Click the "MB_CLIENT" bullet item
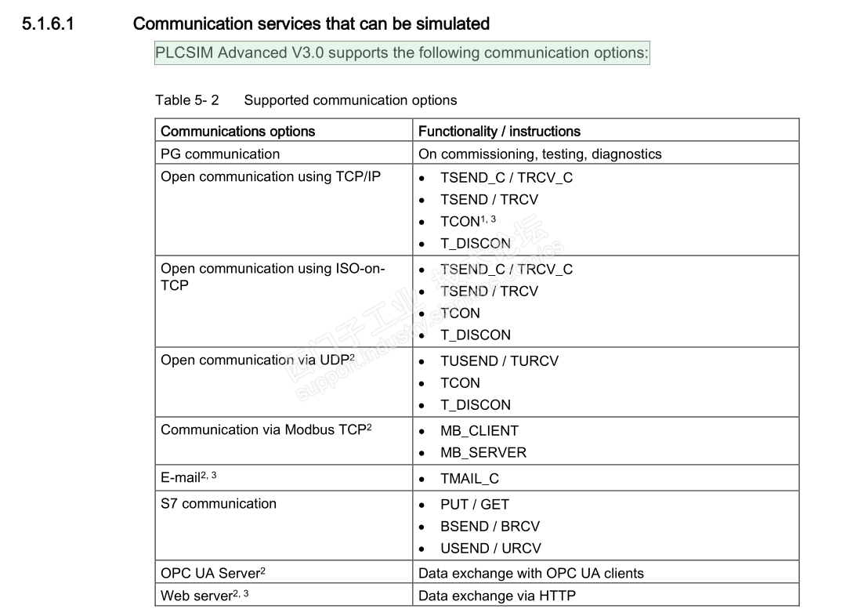This screenshot has width=843, height=616. coord(479,430)
